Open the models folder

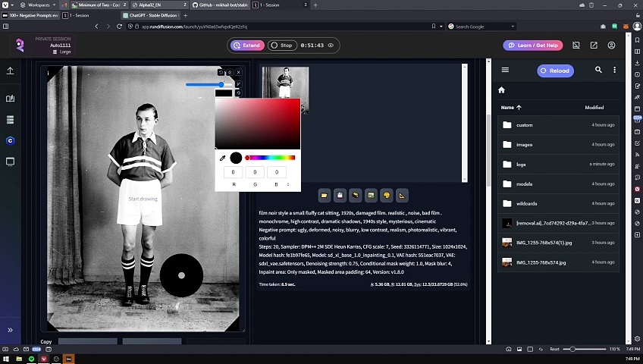coord(524,184)
